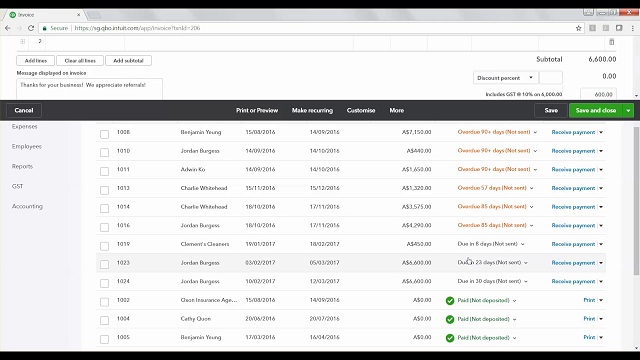Click Receive payment for invoice 1023
Screen dimensions: 640x360
pyautogui.click(x=573, y=263)
